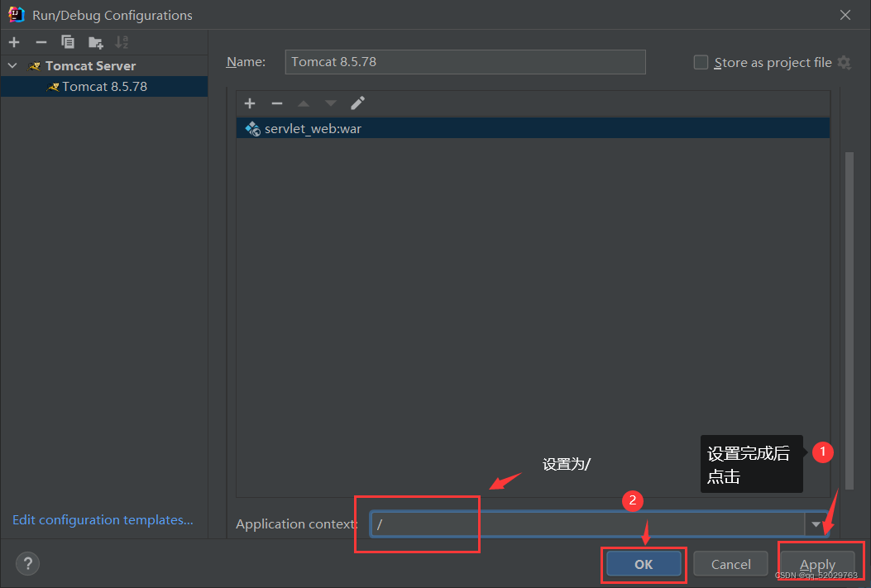Image resolution: width=871 pixels, height=588 pixels.
Task: Focus the Application context input field
Action: [x=588, y=523]
